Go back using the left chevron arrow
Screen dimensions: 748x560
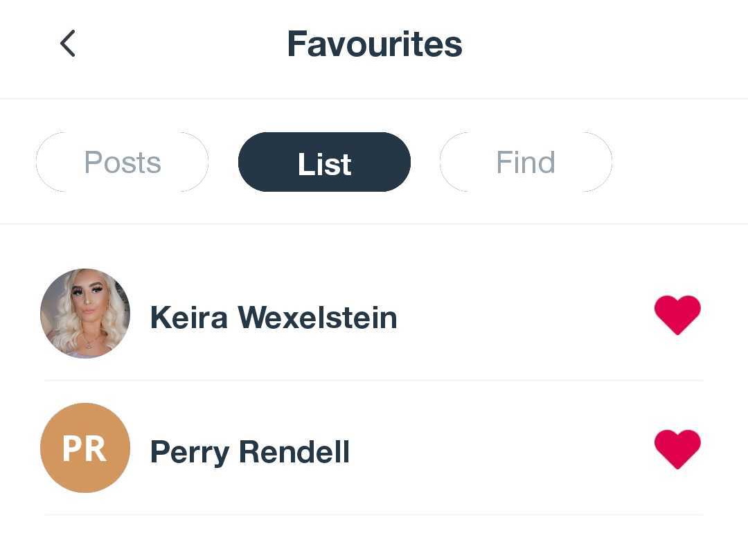click(67, 44)
